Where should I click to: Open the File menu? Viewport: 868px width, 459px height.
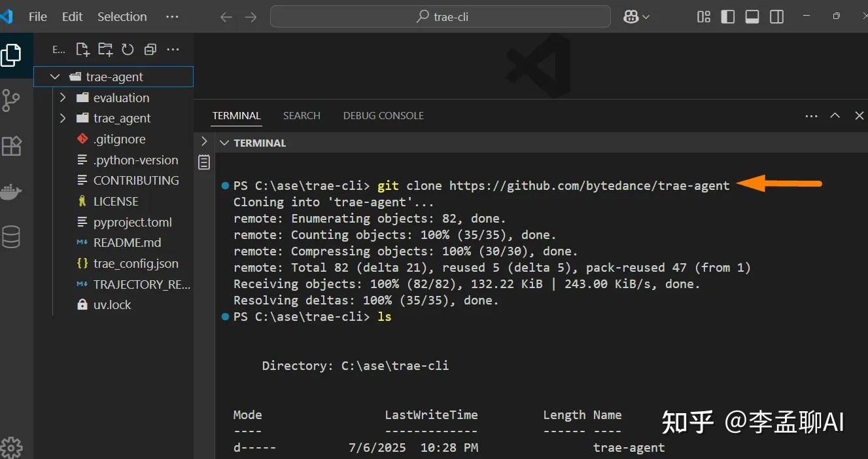(38, 17)
